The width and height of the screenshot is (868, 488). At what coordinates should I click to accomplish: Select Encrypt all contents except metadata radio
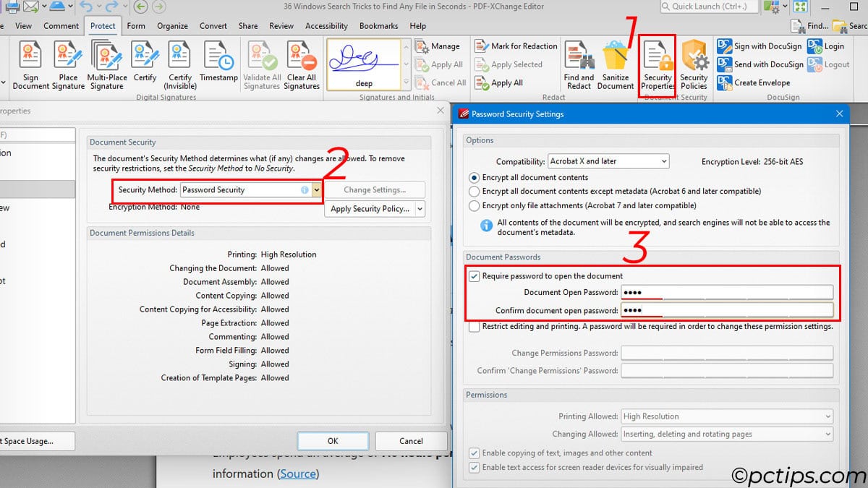pos(475,192)
